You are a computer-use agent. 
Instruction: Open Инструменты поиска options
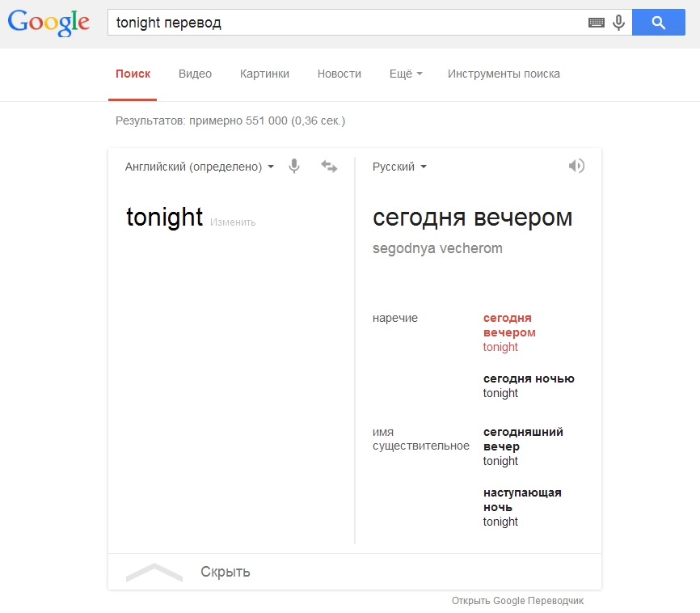504,74
